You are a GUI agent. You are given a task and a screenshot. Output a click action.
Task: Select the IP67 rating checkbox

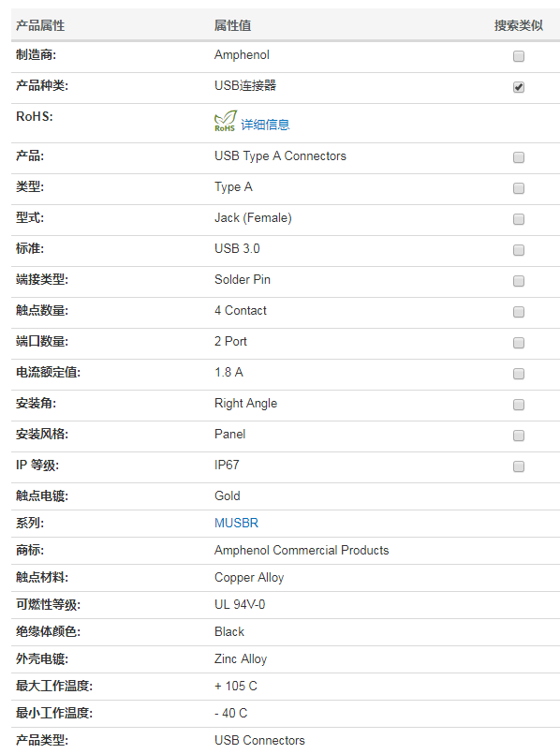(519, 466)
